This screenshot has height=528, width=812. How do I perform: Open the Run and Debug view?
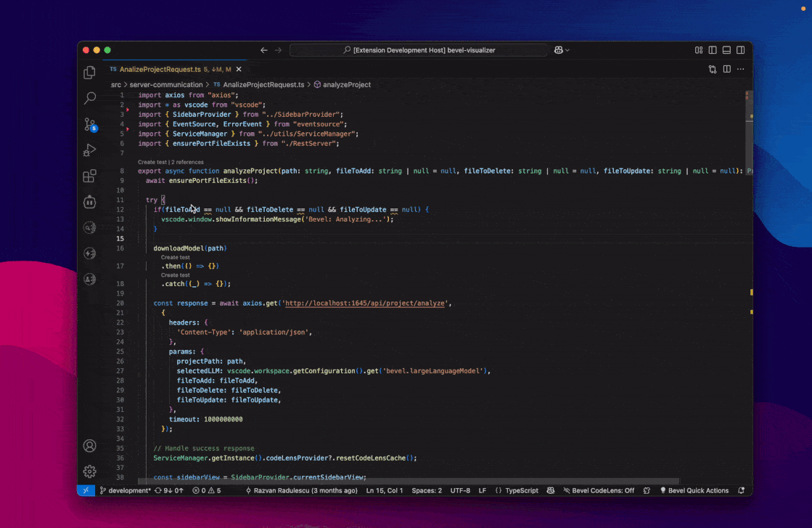[x=90, y=150]
